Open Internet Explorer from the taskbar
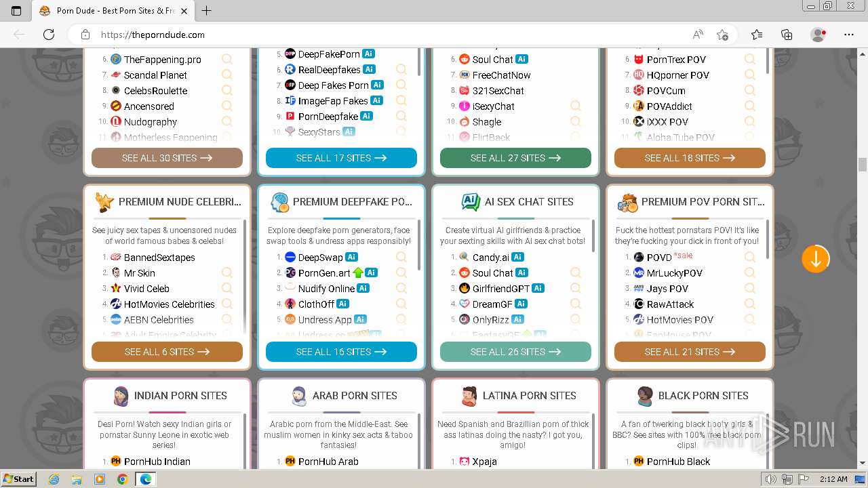Screen dimensions: 868x488 click(x=54, y=479)
